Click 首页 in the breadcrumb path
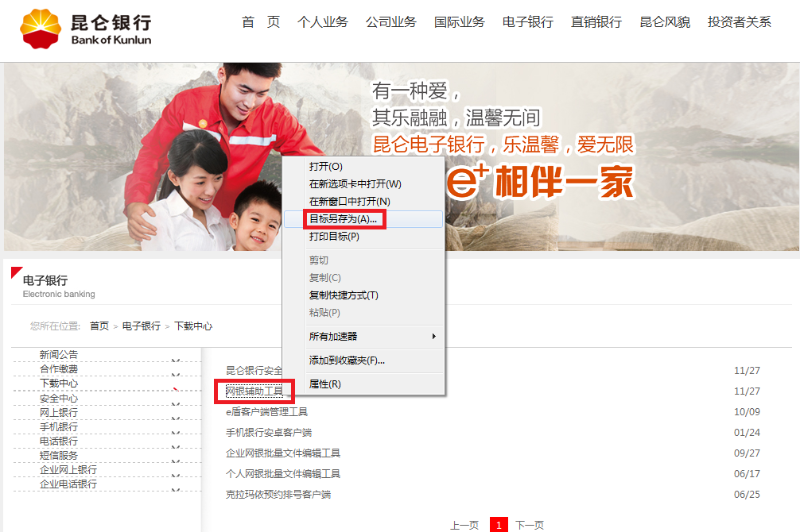This screenshot has width=800, height=532. coord(99,326)
